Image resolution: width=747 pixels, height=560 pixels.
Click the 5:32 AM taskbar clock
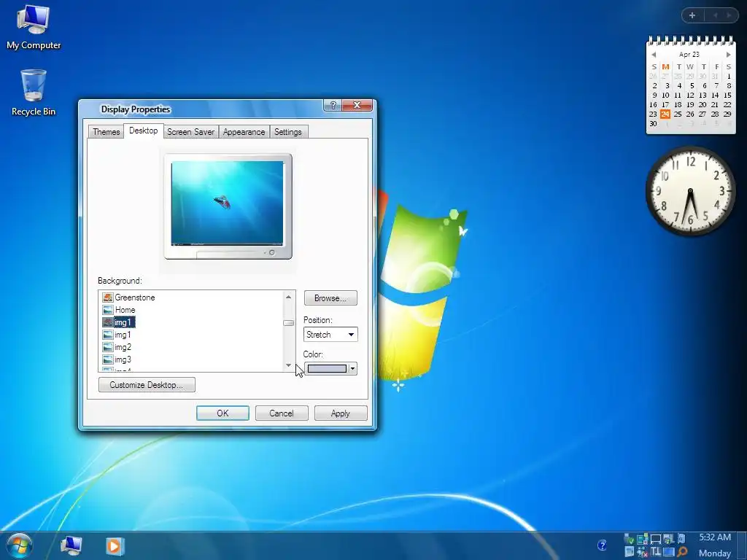pyautogui.click(x=715, y=537)
